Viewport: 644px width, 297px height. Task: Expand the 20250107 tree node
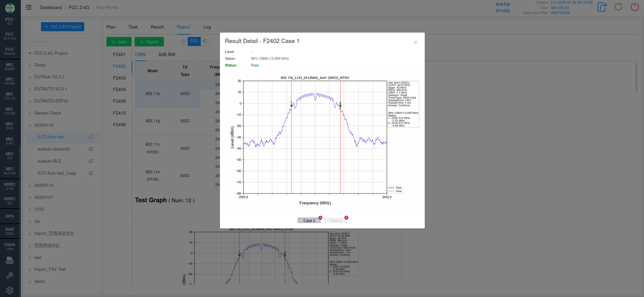pos(30,198)
